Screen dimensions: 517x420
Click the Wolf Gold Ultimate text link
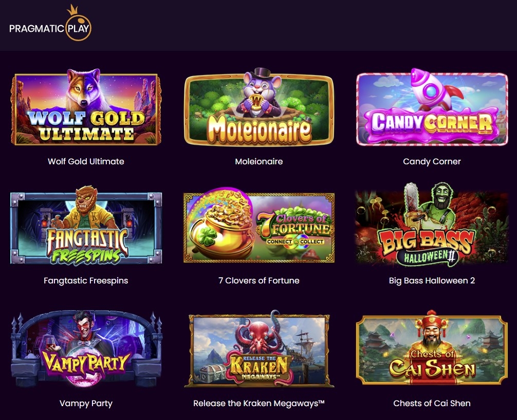(x=86, y=161)
